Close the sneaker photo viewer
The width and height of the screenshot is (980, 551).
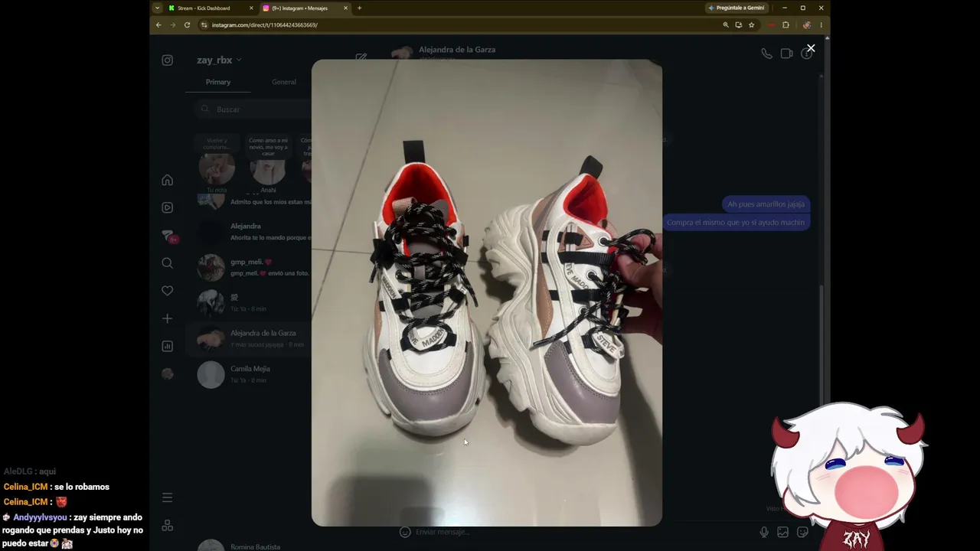[811, 48]
